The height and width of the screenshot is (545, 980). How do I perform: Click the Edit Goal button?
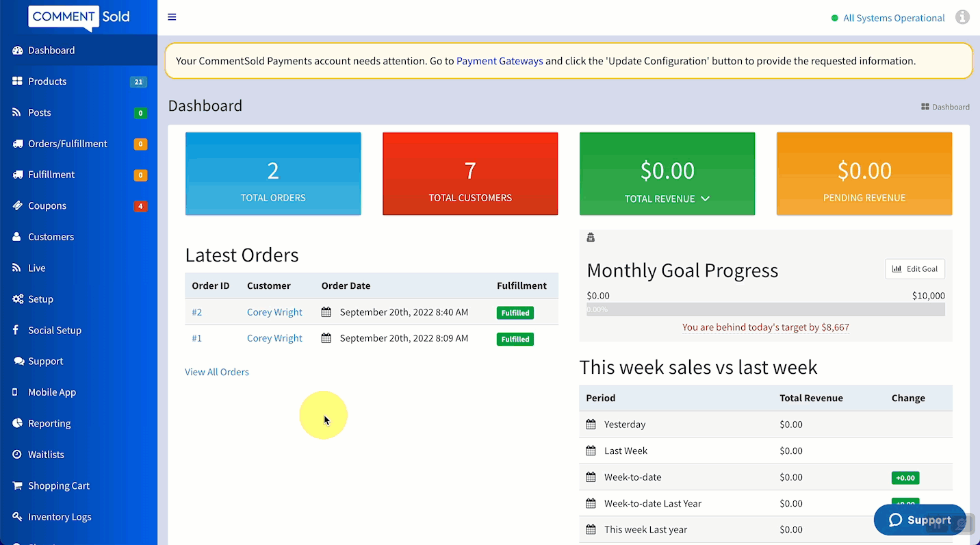click(x=914, y=269)
